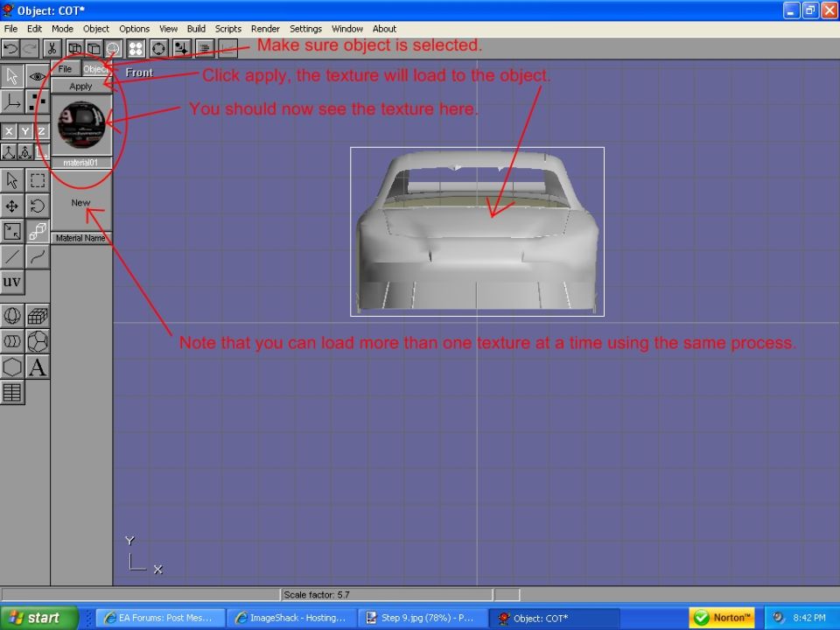Toggle the materials sphere icon in the top toolbar
Viewport: 840px width, 630px height.
(x=113, y=49)
